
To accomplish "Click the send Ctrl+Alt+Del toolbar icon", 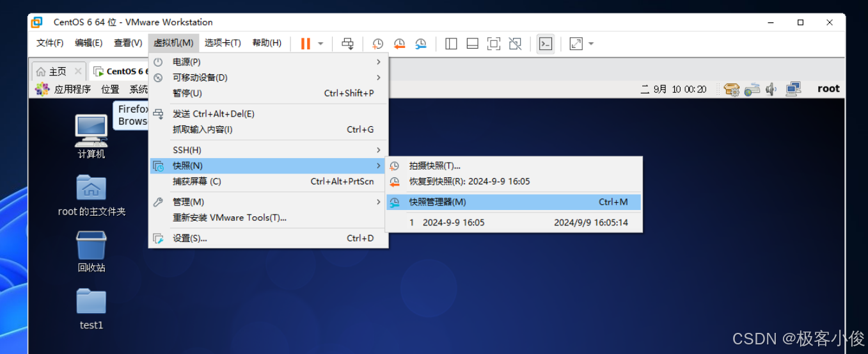I will point(348,44).
